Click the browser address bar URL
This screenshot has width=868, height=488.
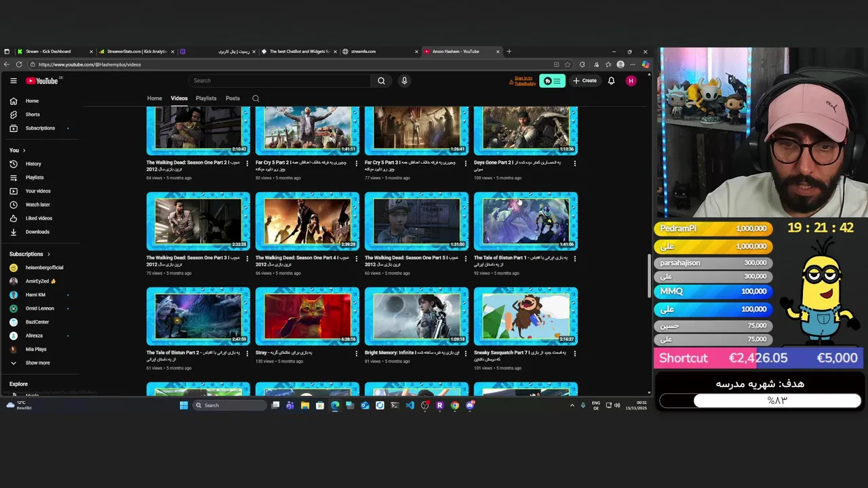tap(90, 64)
